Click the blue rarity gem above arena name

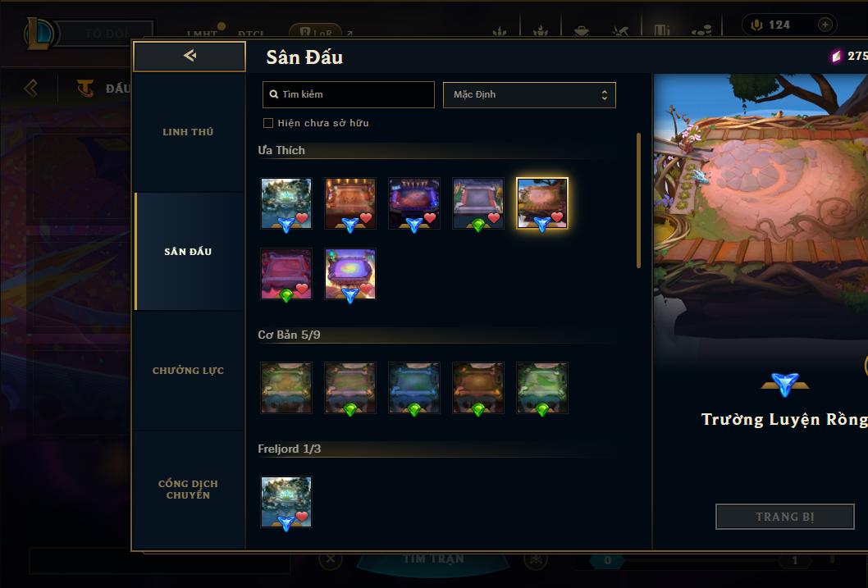click(785, 385)
